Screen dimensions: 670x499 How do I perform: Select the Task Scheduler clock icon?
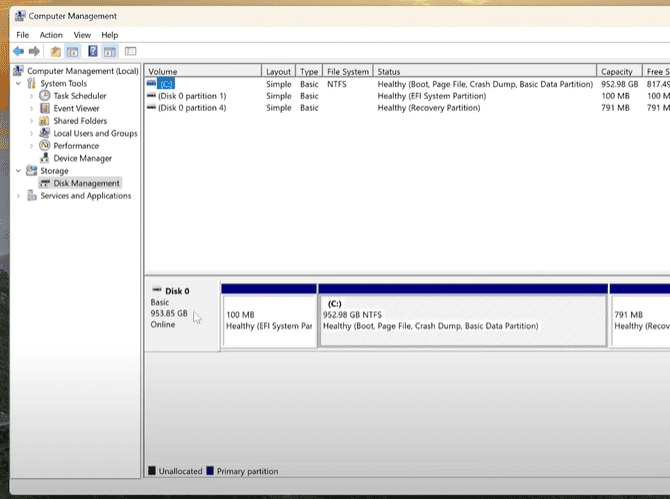click(45, 96)
